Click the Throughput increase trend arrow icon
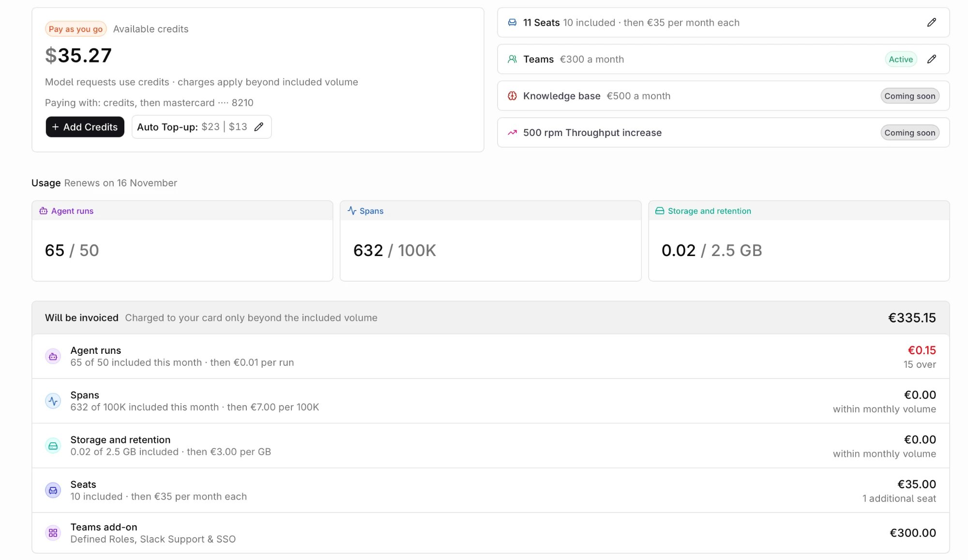The image size is (968, 560). 512,133
